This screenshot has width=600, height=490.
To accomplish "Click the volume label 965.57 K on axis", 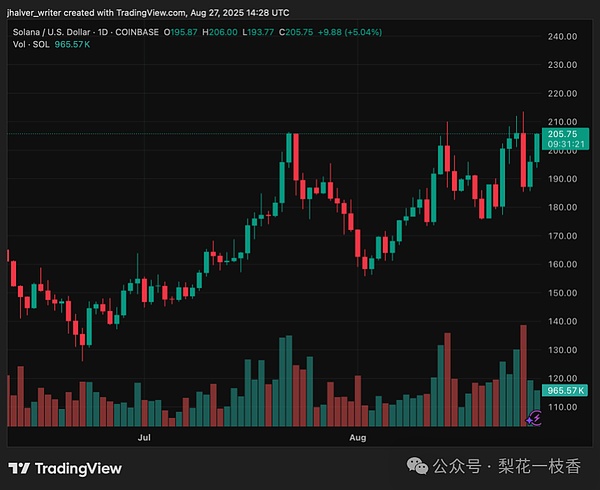I will point(565,391).
